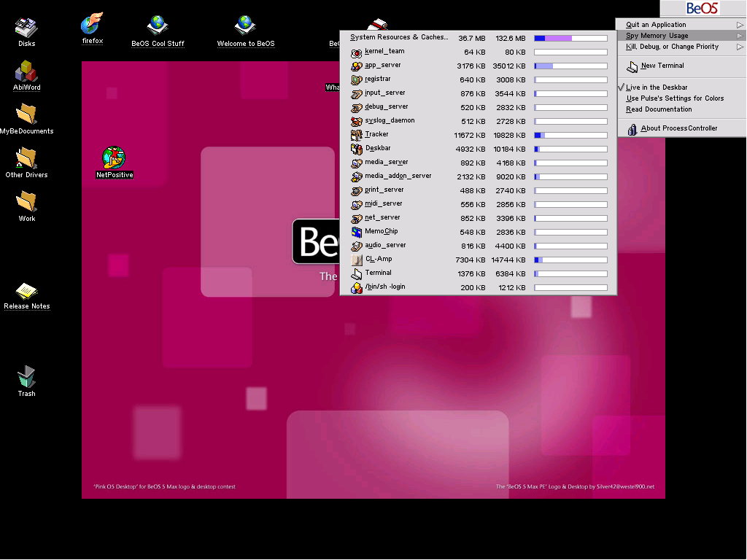Click the 4932 KB value for Deskbar

(471, 149)
